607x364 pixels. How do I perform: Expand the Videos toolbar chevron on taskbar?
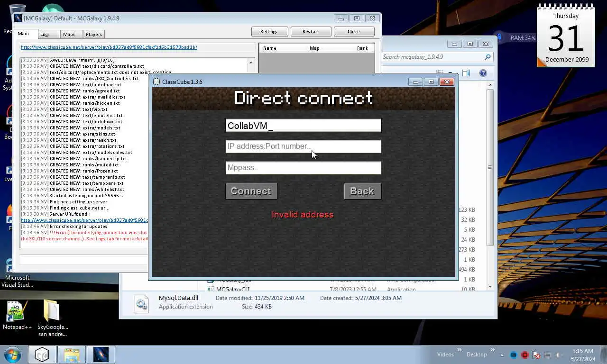(459, 350)
